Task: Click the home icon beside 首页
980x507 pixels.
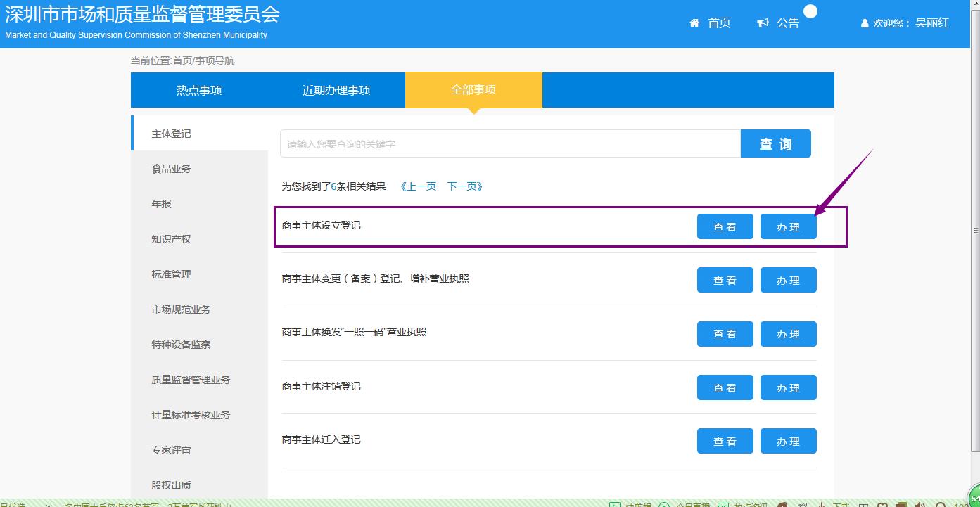Action: [694, 23]
